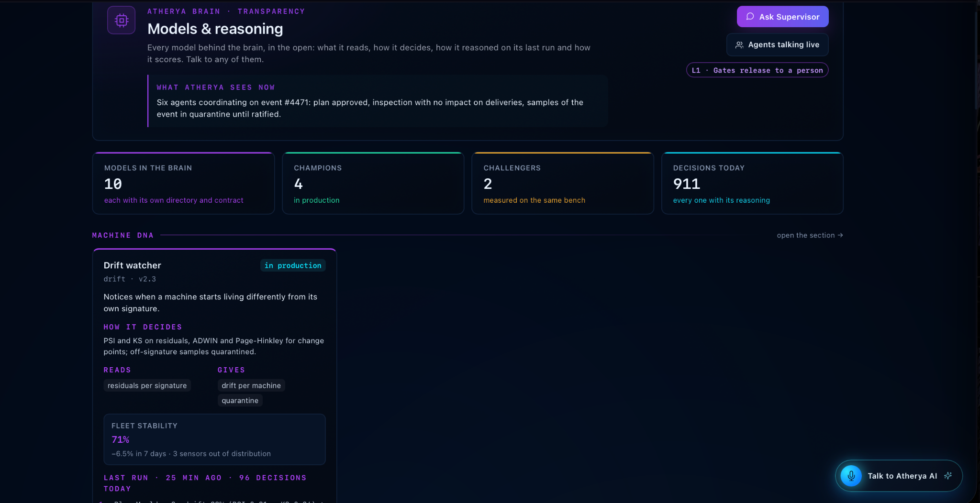Select the Decisions Today card showing 911

pos(752,183)
